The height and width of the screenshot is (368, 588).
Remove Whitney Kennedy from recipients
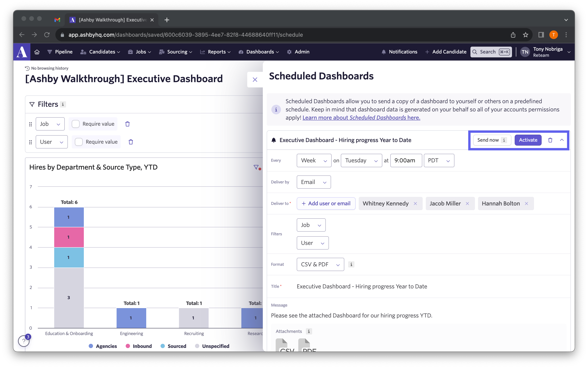[415, 204]
